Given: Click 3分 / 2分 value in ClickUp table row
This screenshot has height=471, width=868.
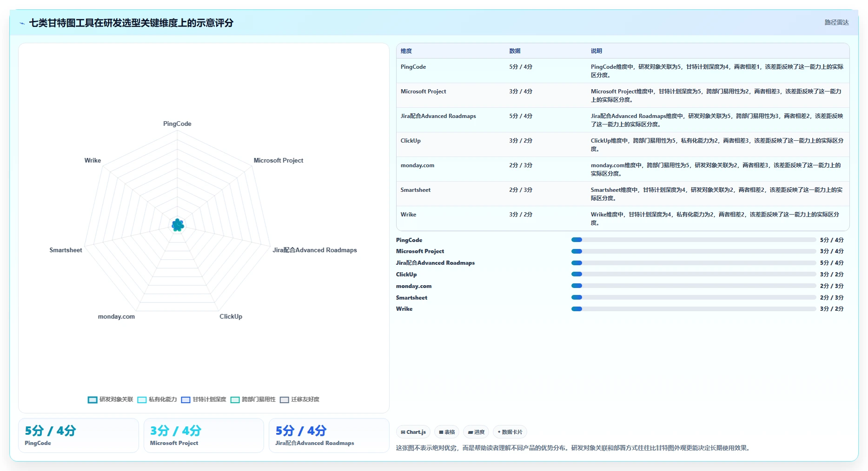Looking at the screenshot, I should [521, 141].
